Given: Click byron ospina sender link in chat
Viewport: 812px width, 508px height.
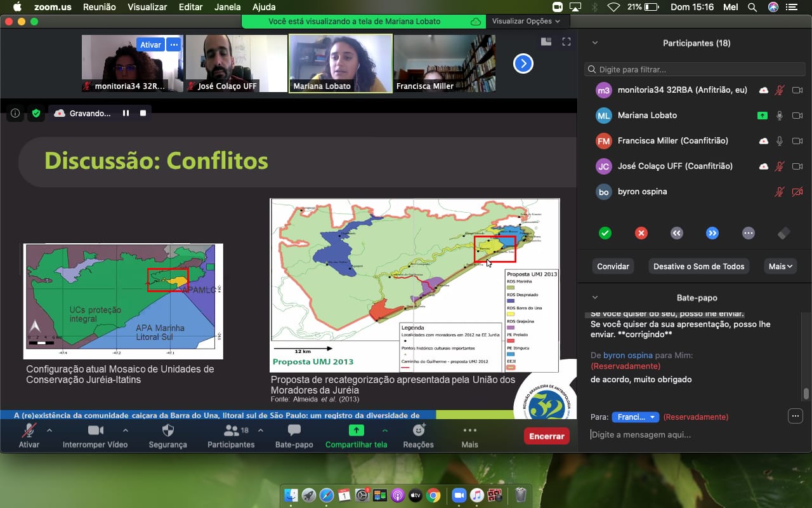Looking at the screenshot, I should point(627,356).
